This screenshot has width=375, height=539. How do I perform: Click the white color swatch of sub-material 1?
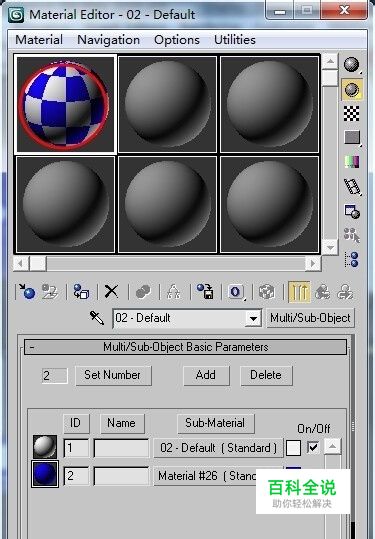[x=293, y=448]
